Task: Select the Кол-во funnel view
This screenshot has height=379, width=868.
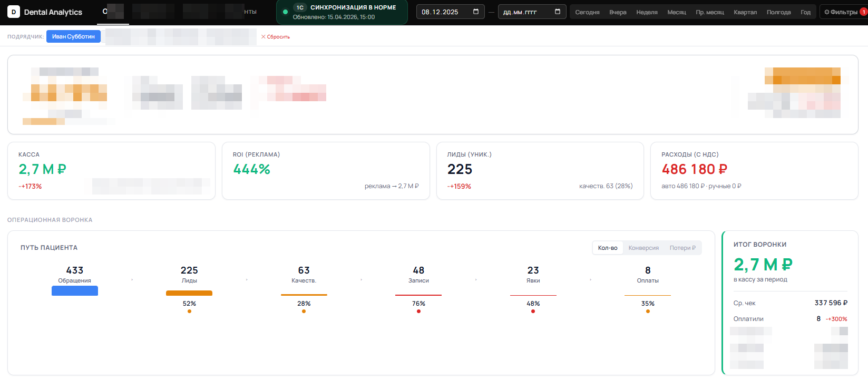Action: (x=608, y=248)
